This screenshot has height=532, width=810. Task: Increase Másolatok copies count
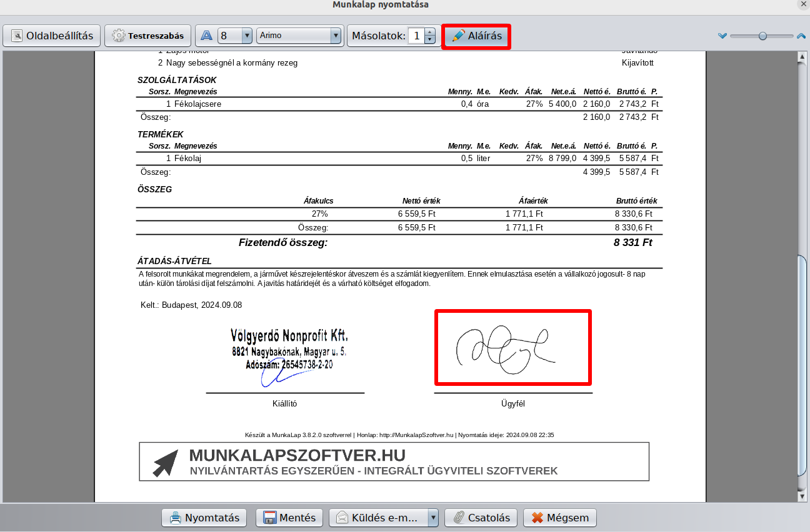point(429,32)
